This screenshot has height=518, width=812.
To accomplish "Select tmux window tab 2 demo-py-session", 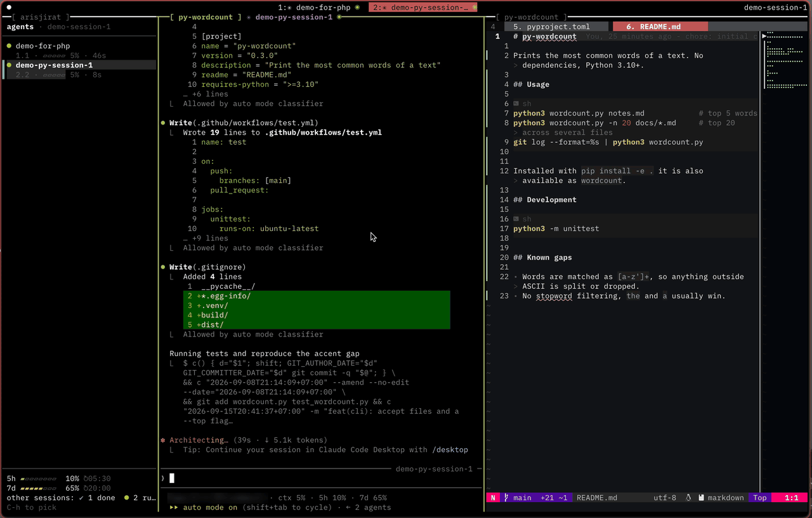I will (422, 7).
